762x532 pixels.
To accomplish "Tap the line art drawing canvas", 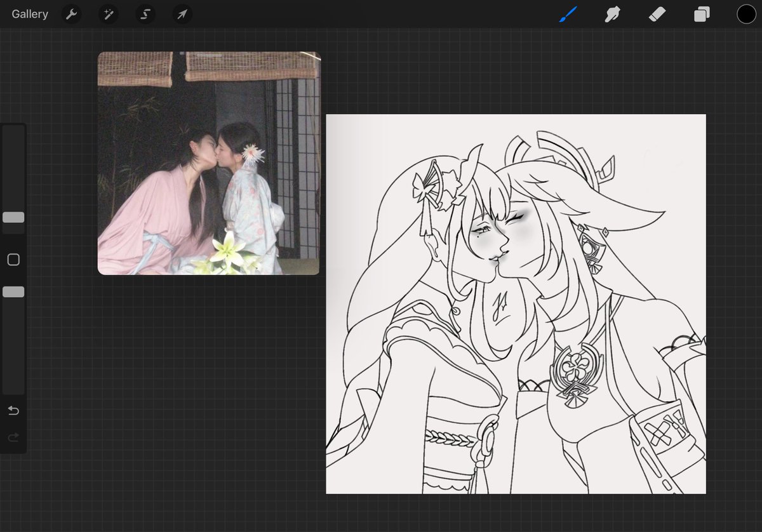I will (516, 303).
